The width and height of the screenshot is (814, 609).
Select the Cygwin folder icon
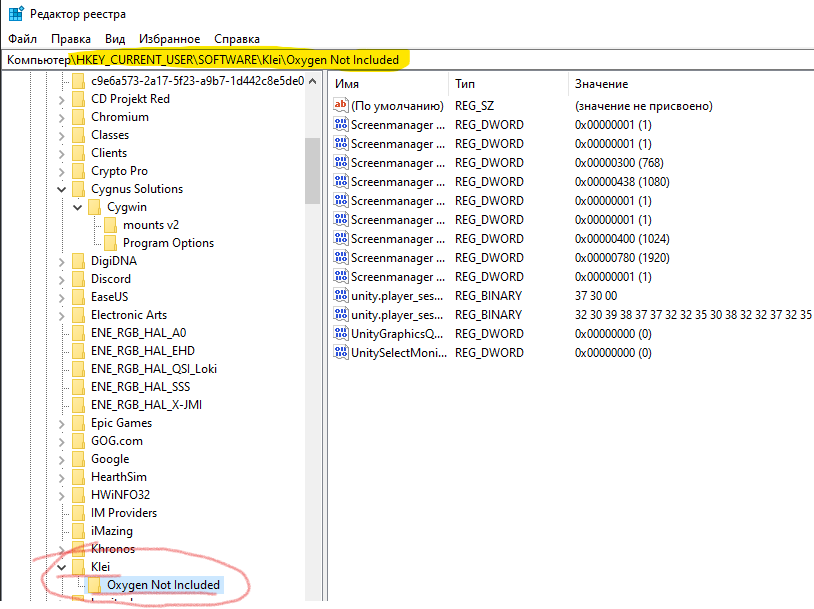point(94,207)
